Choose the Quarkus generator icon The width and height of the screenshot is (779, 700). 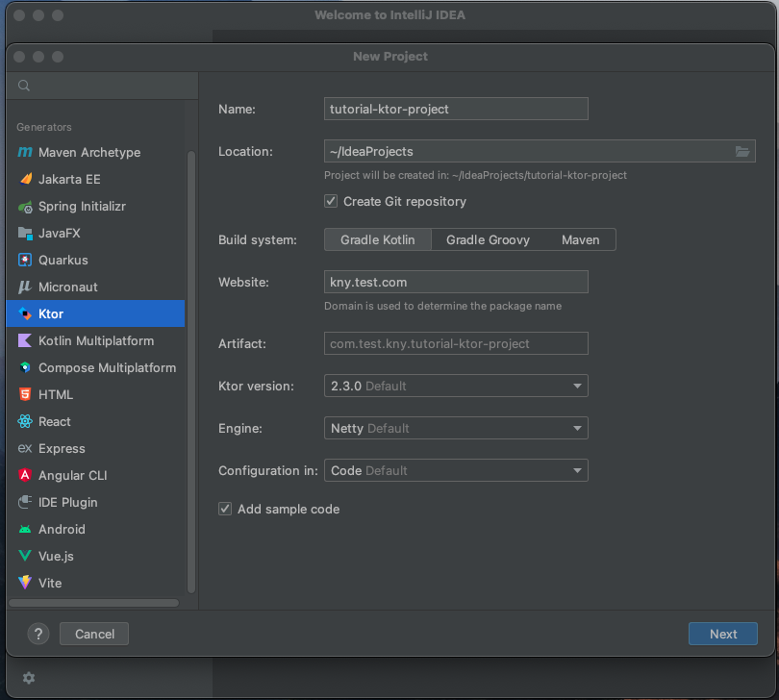click(x=25, y=260)
